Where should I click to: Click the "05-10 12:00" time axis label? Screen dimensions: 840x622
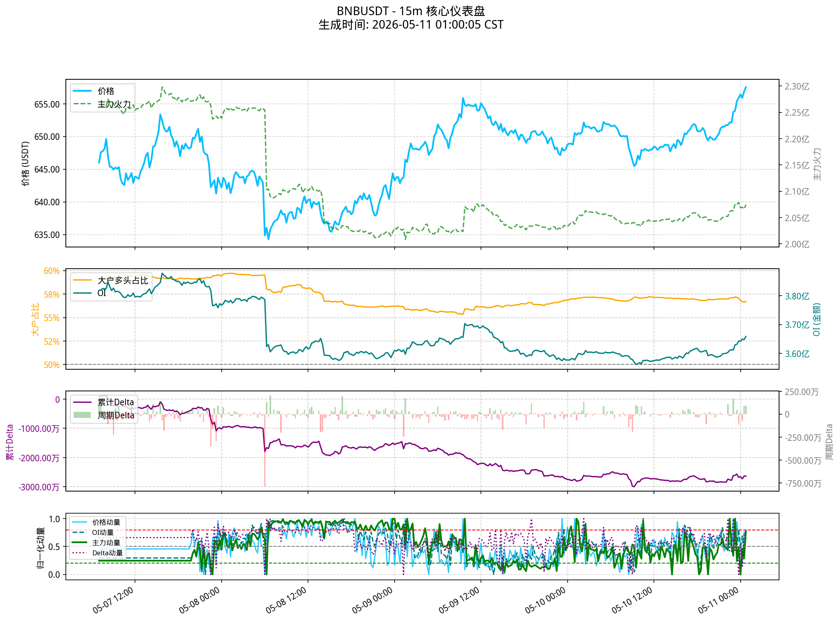[632, 600]
